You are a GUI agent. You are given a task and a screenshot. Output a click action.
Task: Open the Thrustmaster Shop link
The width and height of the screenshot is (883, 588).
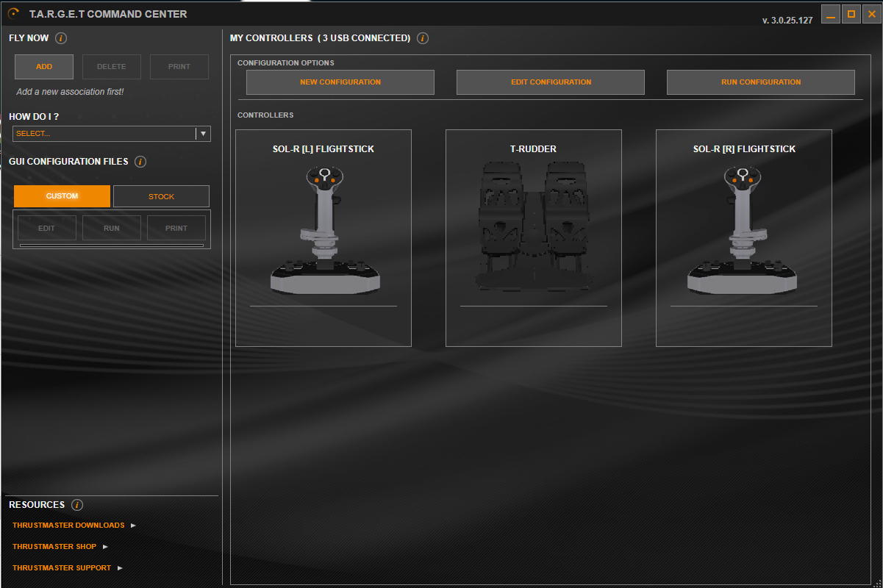pos(54,547)
